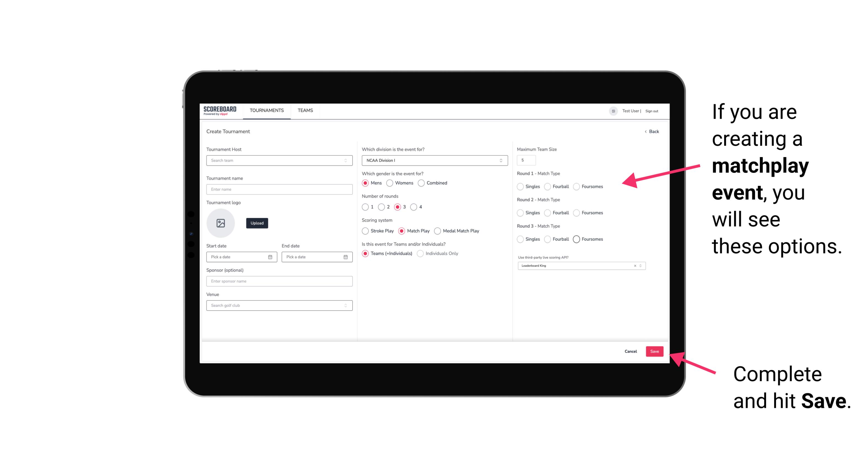Image resolution: width=868 pixels, height=467 pixels.
Task: Click the Save tournament button
Action: [655, 351]
